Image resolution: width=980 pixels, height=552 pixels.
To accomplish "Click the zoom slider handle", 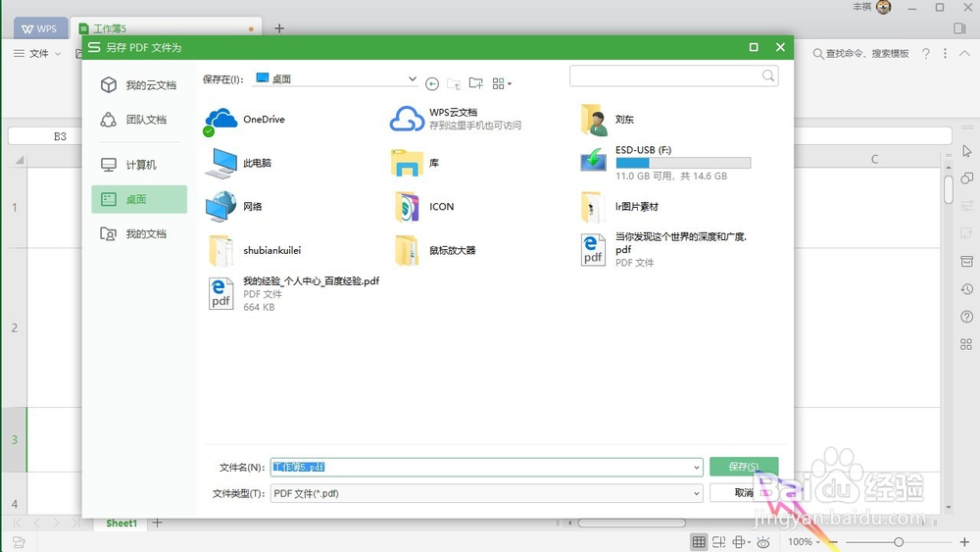I will click(898, 542).
